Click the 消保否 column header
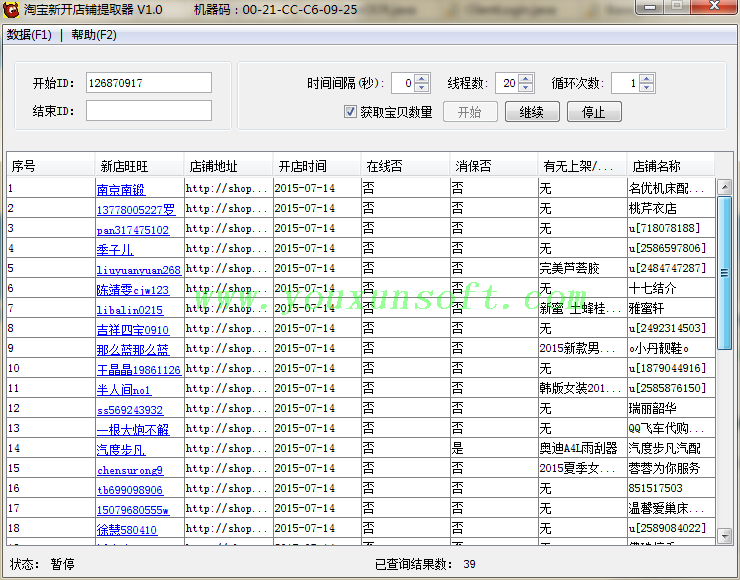The width and height of the screenshot is (740, 580). pos(494,166)
